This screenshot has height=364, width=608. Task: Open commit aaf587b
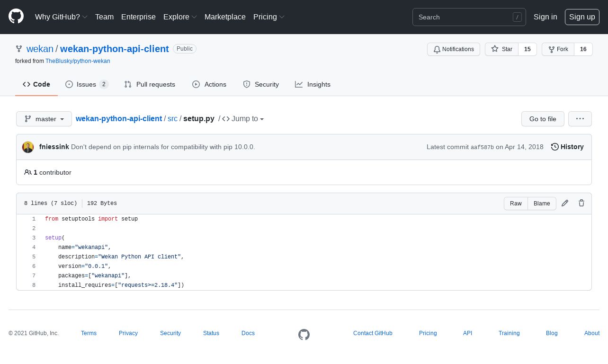482,147
